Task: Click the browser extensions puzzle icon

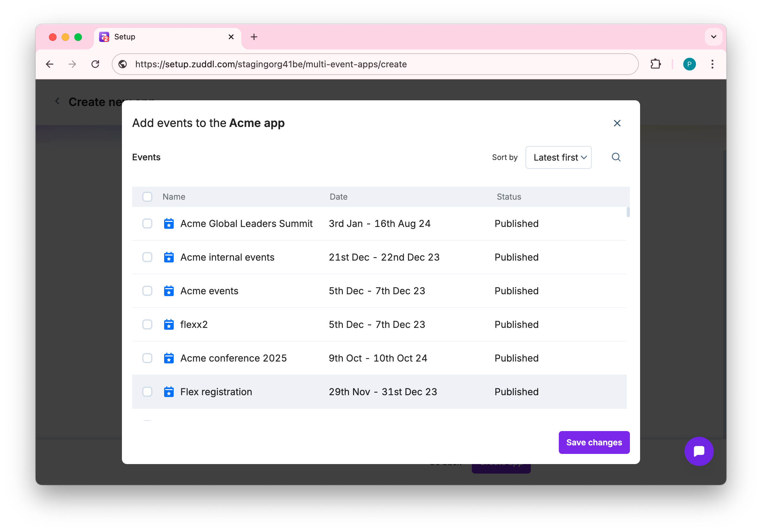Action: (655, 64)
